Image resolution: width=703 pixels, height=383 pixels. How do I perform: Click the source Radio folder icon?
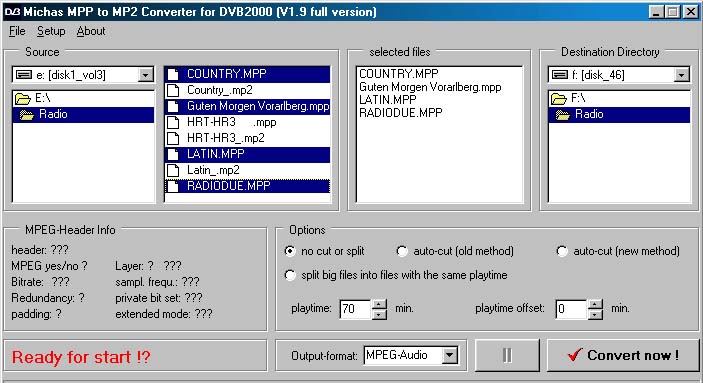coord(27,115)
